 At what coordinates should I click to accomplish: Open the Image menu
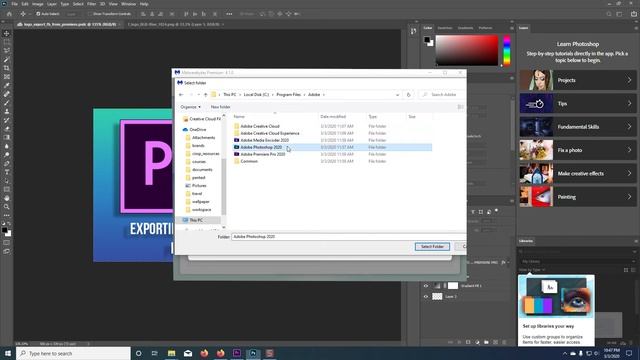[38, 4]
